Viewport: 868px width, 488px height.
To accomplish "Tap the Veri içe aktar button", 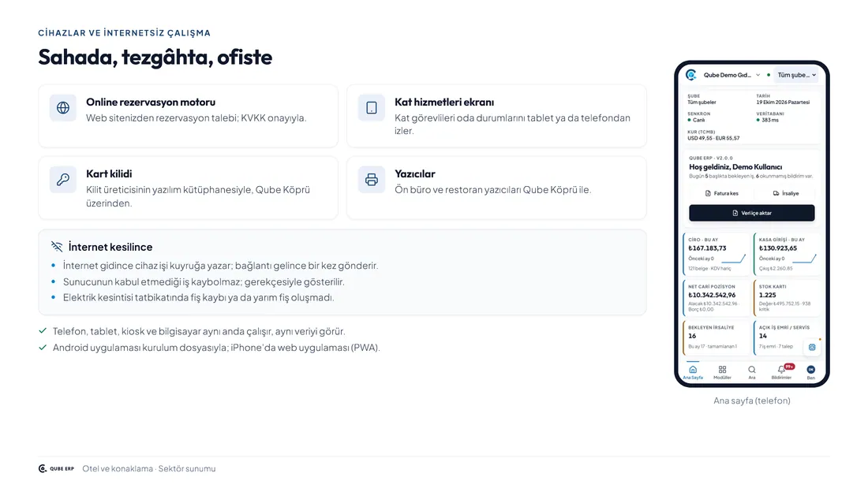I will coord(752,213).
